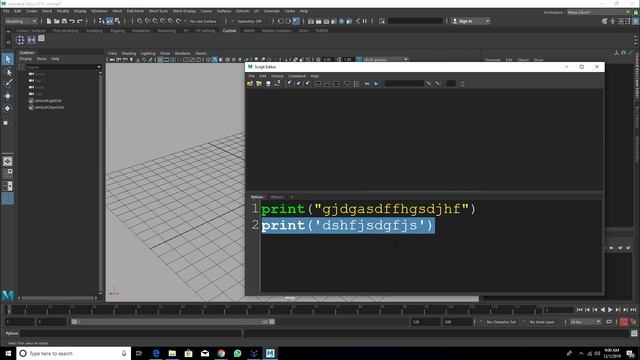Show history only icon in Script Editor
Viewport: 640px width, 360px height.
coord(318,83)
